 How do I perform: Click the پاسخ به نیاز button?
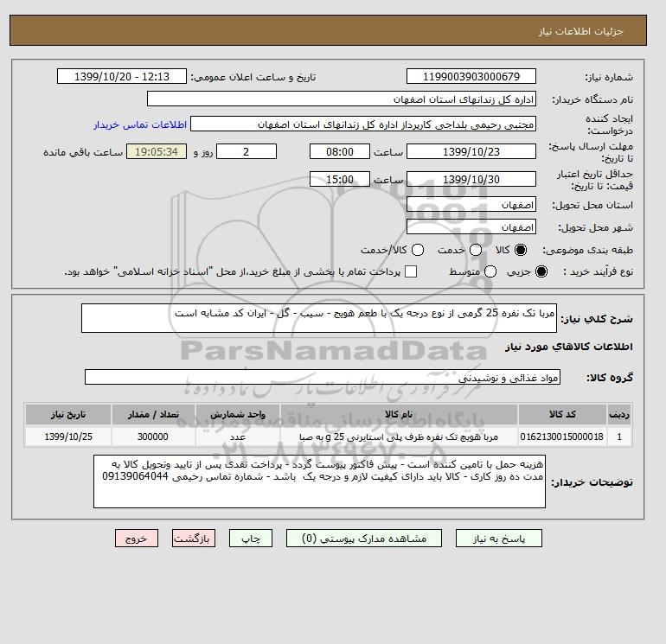499,539
